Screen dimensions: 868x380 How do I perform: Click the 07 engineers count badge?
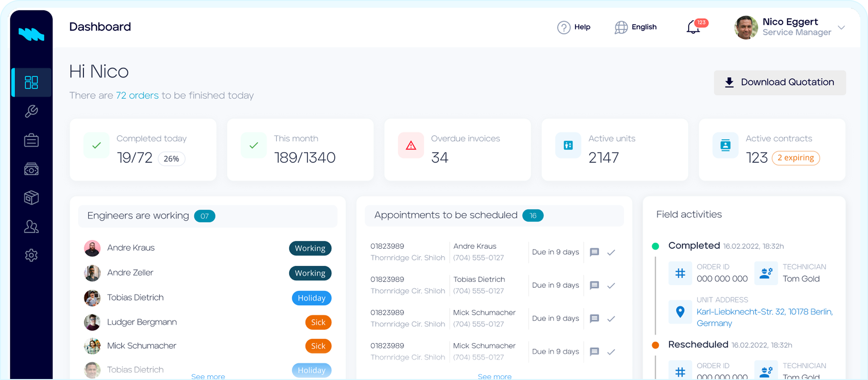pos(205,216)
